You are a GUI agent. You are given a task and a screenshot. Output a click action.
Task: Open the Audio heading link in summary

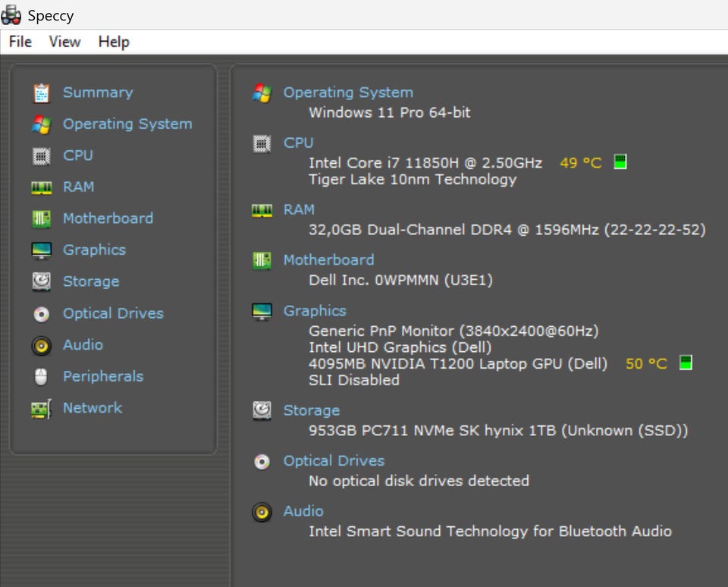point(303,511)
